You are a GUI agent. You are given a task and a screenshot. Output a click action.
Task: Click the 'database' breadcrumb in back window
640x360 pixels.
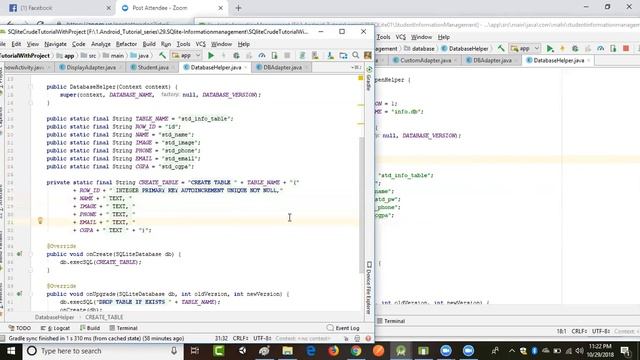pos(420,49)
